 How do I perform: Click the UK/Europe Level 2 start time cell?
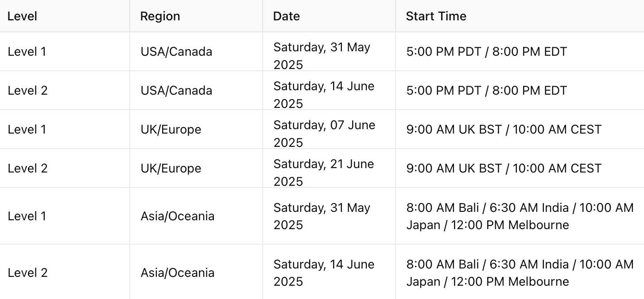504,169
